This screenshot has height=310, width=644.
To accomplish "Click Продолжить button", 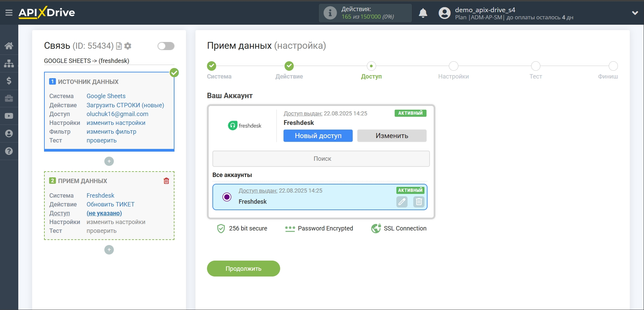I will coord(244,269).
